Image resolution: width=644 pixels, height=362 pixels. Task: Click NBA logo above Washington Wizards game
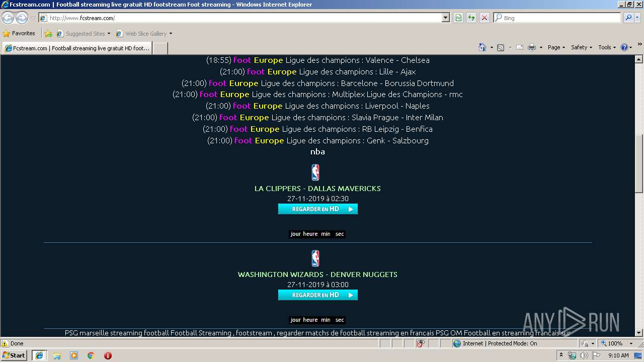315,258
